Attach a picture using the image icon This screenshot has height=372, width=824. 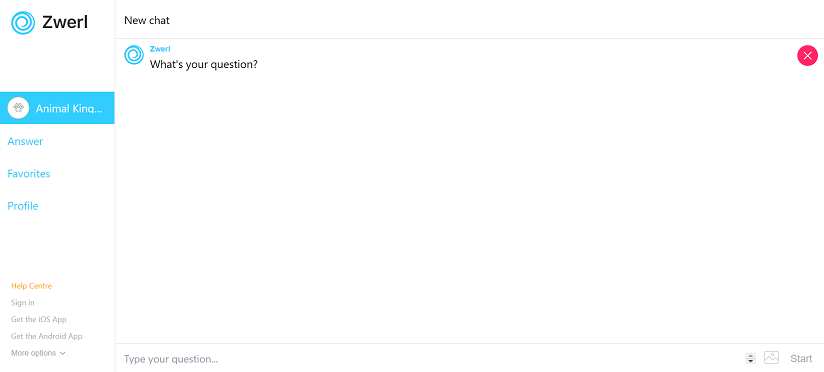tap(771, 357)
